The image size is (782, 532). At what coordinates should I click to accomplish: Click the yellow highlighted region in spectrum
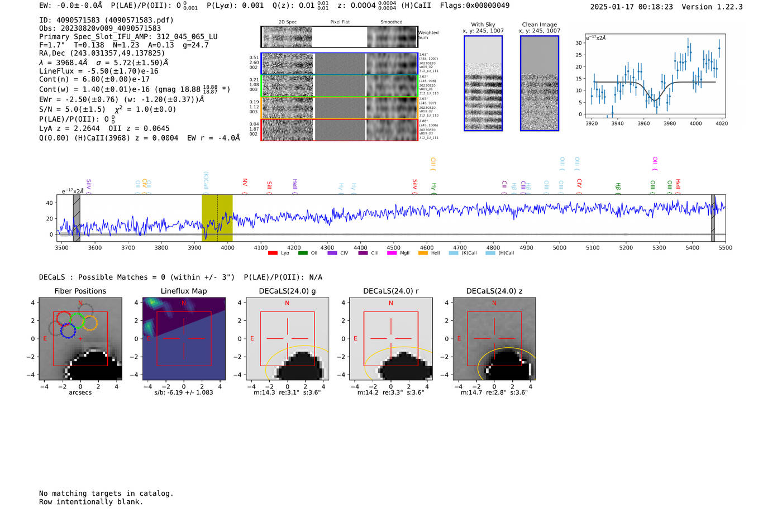click(x=217, y=218)
